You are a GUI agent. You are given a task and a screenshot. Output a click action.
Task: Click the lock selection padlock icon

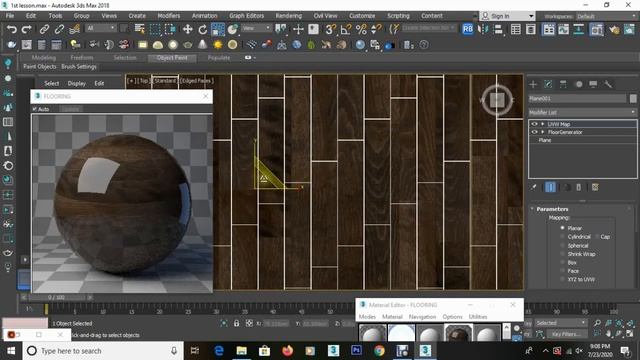[x=236, y=323]
